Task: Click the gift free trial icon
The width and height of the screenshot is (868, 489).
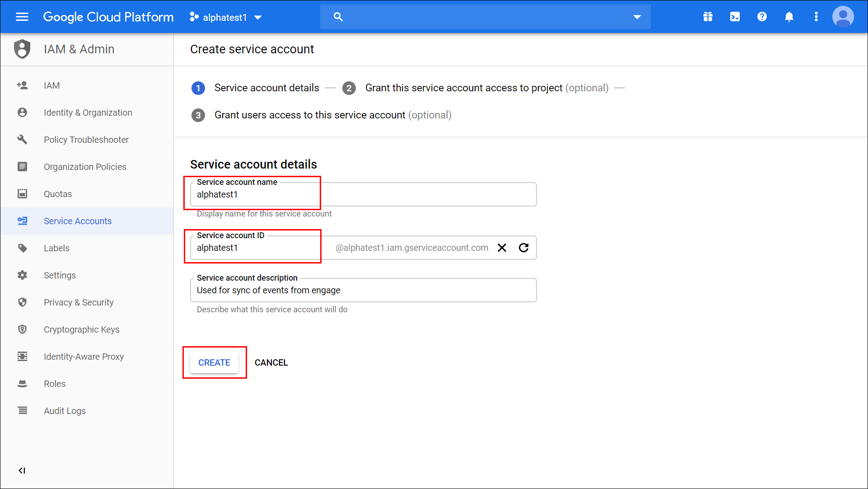Action: [708, 17]
